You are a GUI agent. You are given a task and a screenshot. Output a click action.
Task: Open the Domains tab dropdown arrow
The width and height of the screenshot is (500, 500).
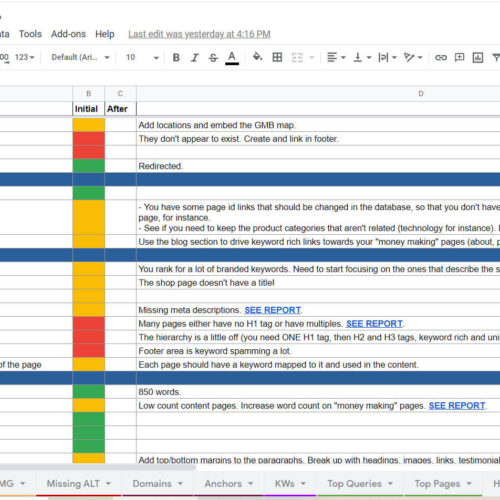point(180,483)
